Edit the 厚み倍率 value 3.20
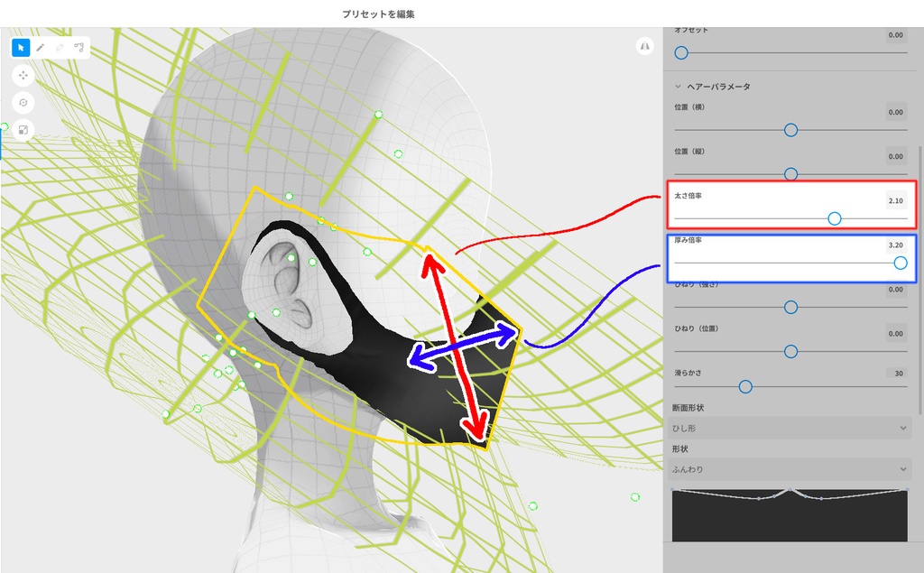 coord(896,245)
